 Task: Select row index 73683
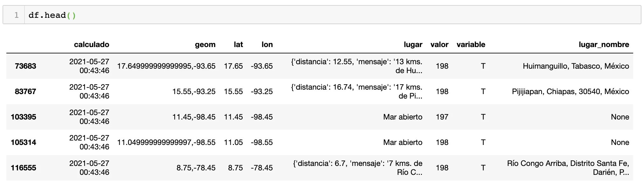25,66
